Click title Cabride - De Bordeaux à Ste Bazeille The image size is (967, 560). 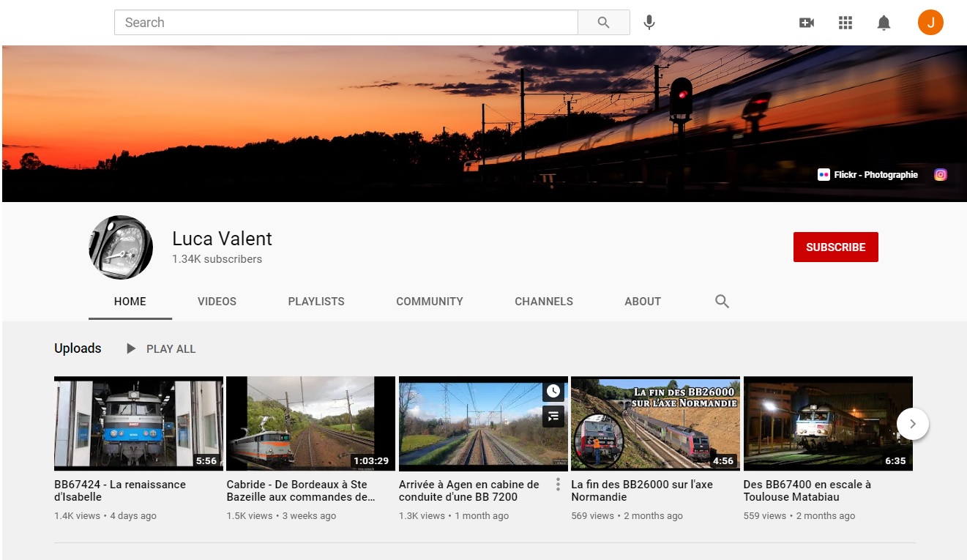[301, 490]
